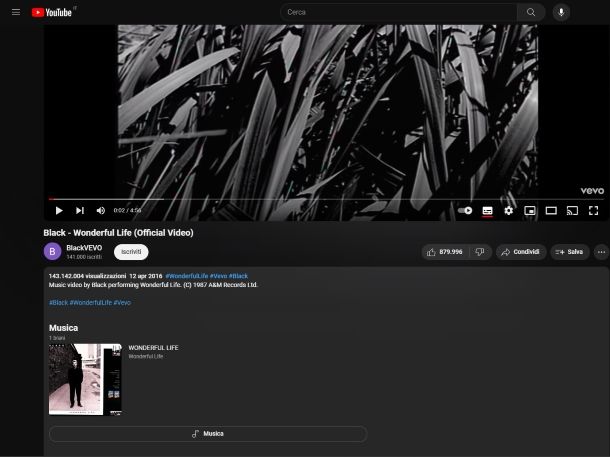Open the vevo watermark in player
This screenshot has height=457, width=610.
coord(592,191)
